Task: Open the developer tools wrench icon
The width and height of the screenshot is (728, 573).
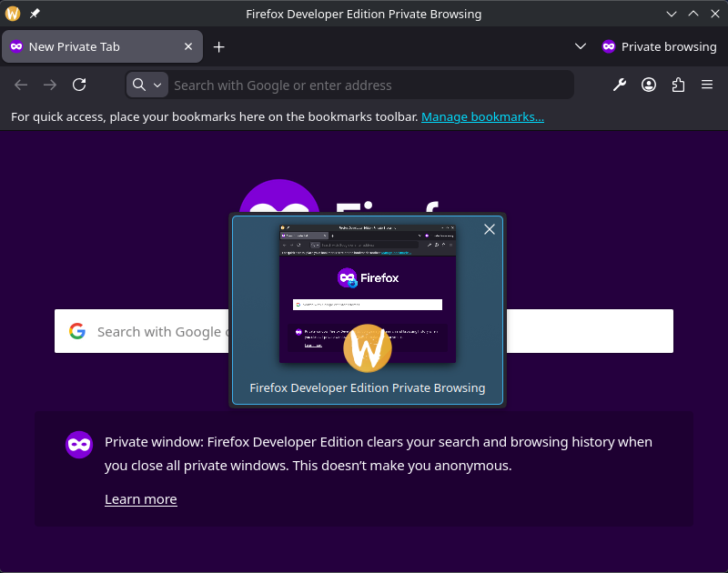Action: point(620,85)
